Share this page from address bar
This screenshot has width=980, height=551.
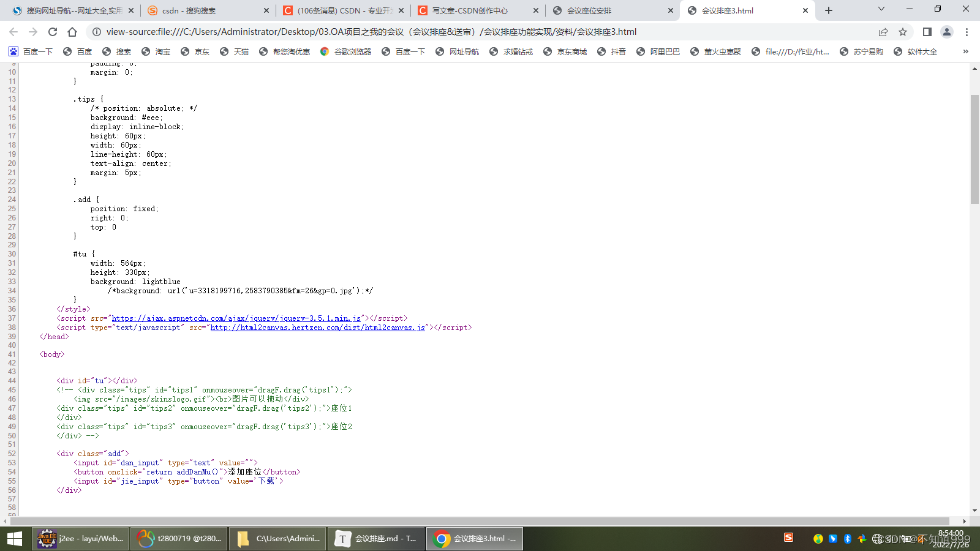(x=883, y=32)
